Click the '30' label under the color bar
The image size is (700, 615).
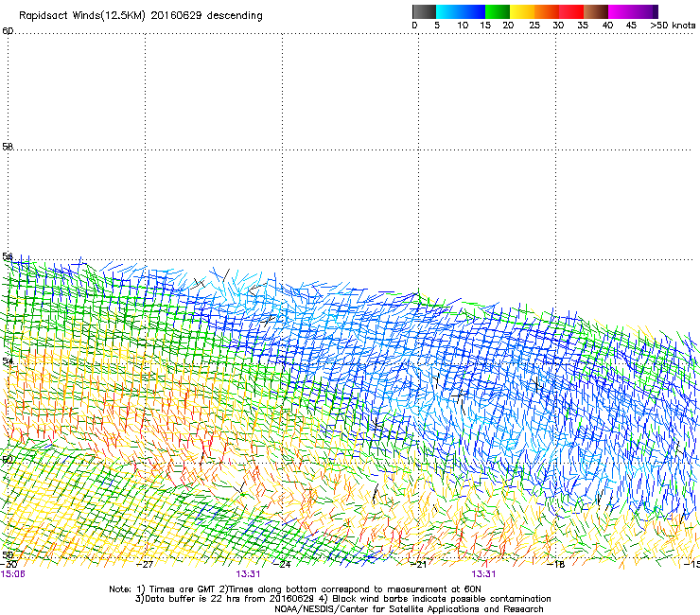coord(558,26)
